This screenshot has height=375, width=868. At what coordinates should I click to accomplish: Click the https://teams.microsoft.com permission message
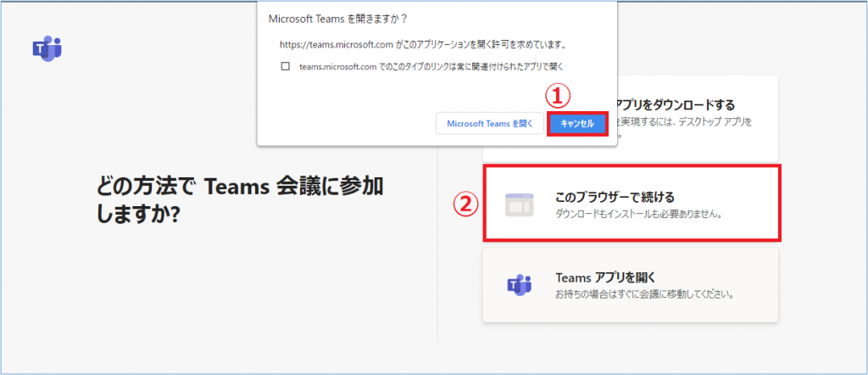(x=422, y=44)
